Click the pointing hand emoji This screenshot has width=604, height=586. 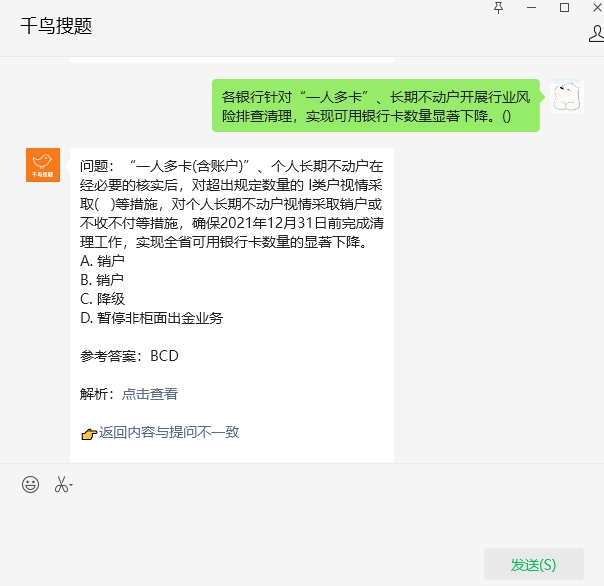coord(89,434)
